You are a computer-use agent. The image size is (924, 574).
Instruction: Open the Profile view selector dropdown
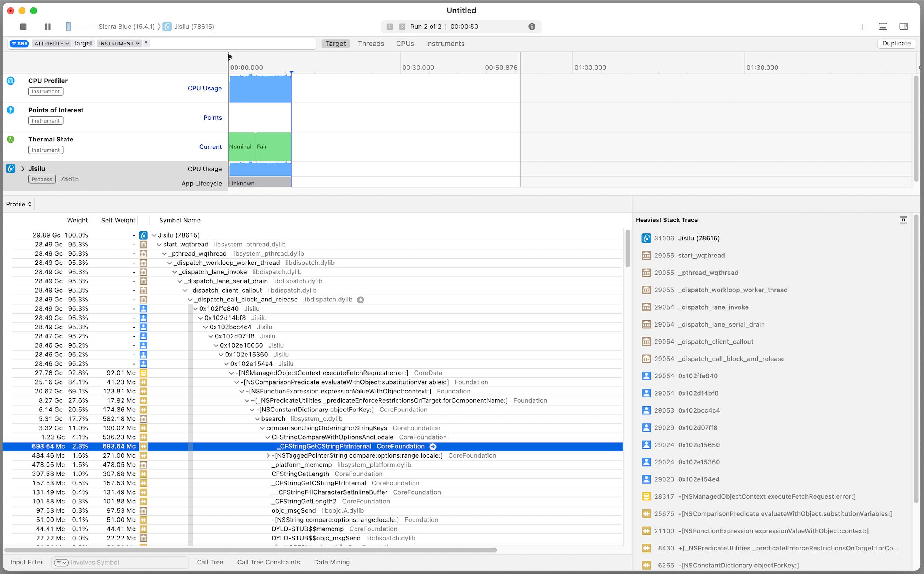[18, 204]
